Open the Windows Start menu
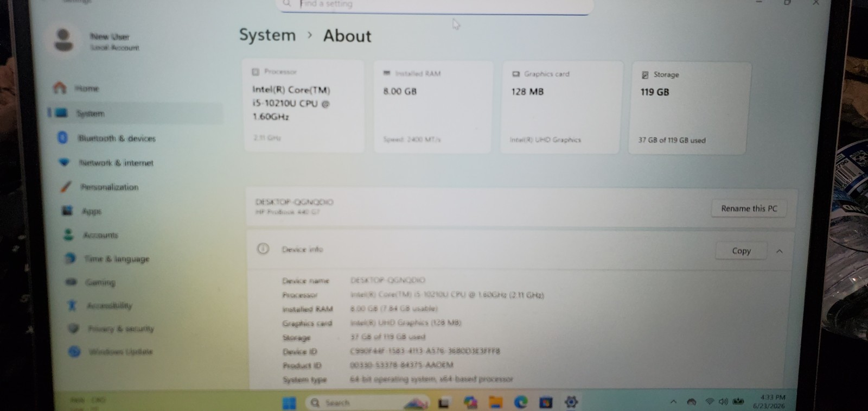 [289, 403]
